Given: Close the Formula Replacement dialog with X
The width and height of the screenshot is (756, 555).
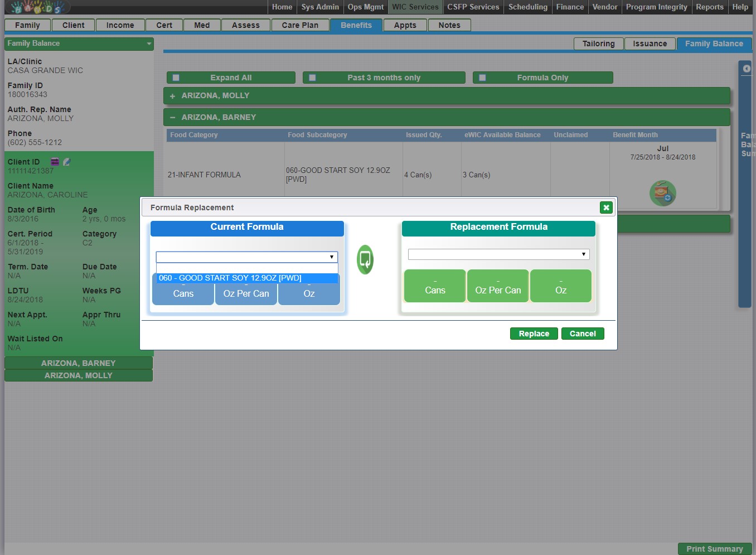Looking at the screenshot, I should click(606, 207).
